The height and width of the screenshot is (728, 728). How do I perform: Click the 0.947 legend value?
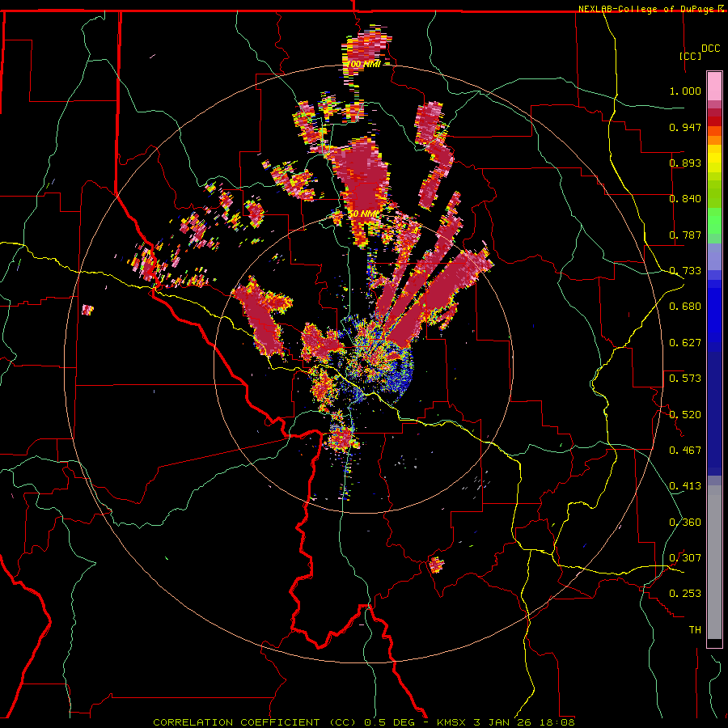pyautogui.click(x=685, y=127)
